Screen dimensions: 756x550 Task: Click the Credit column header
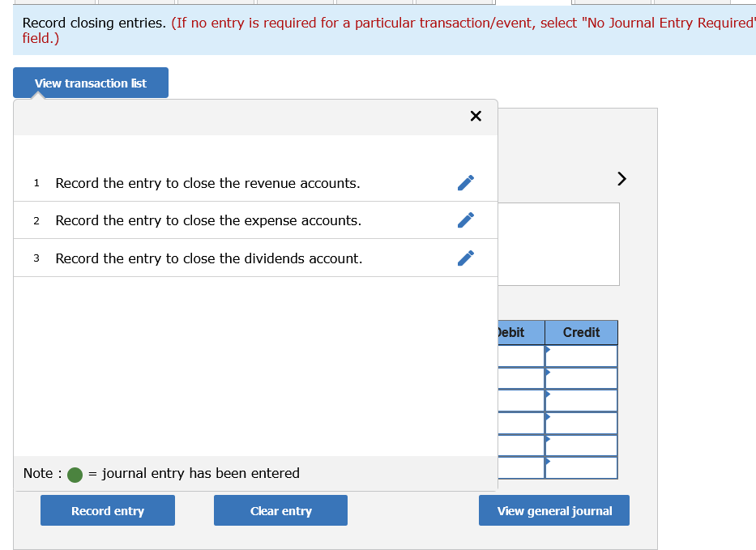pos(581,332)
